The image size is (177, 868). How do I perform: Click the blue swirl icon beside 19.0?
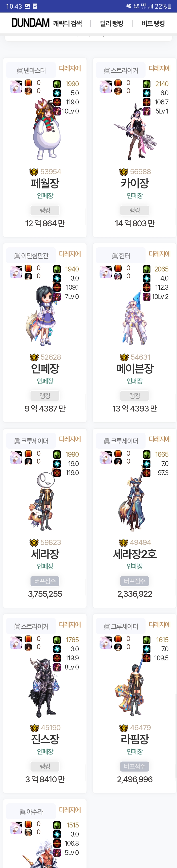(x=57, y=464)
